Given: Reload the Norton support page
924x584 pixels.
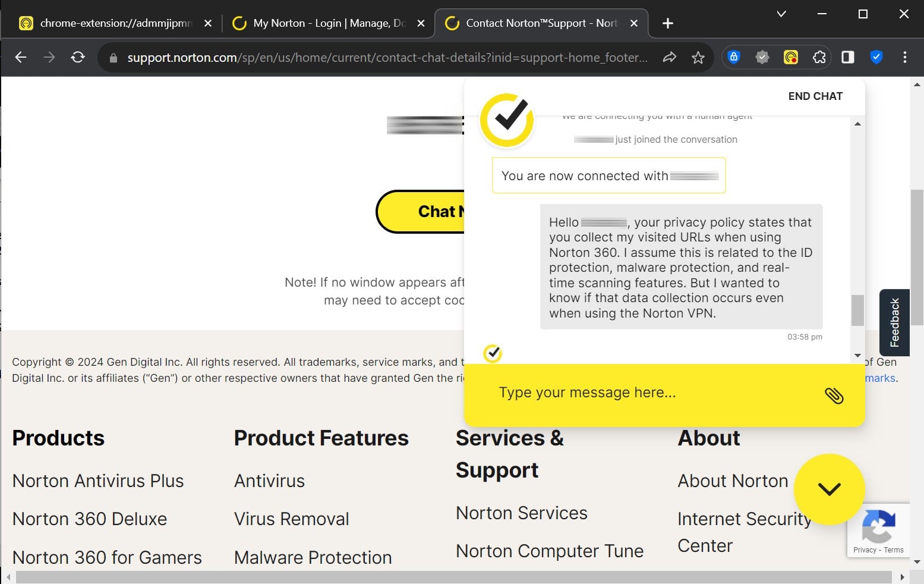Looking at the screenshot, I should (x=78, y=57).
